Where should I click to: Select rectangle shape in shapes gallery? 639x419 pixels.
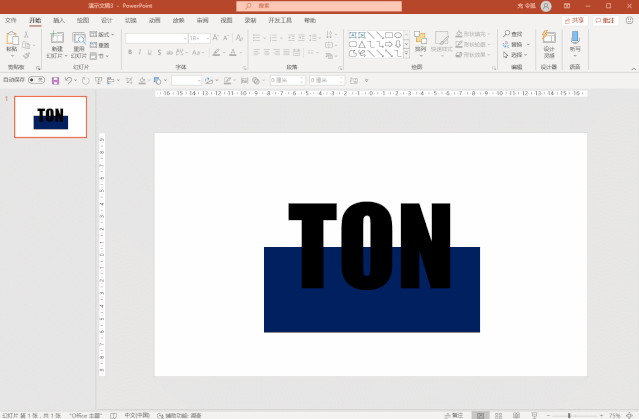coord(389,35)
